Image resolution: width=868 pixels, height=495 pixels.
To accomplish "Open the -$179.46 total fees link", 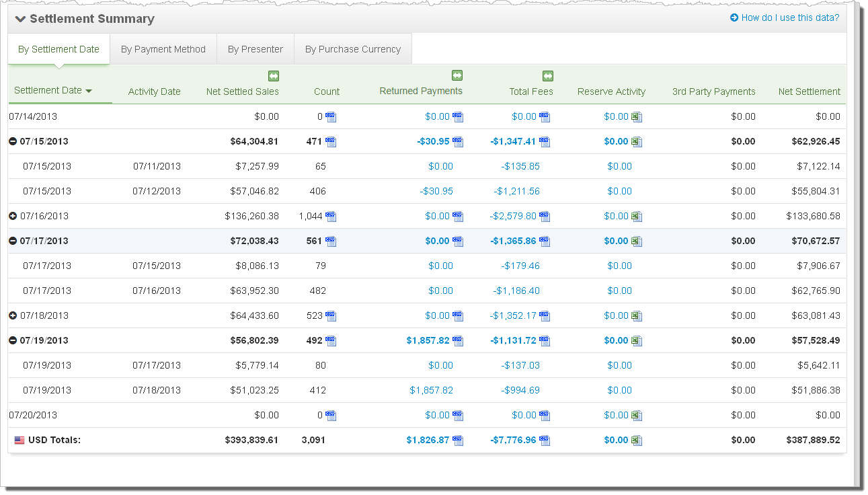I will coord(520,266).
